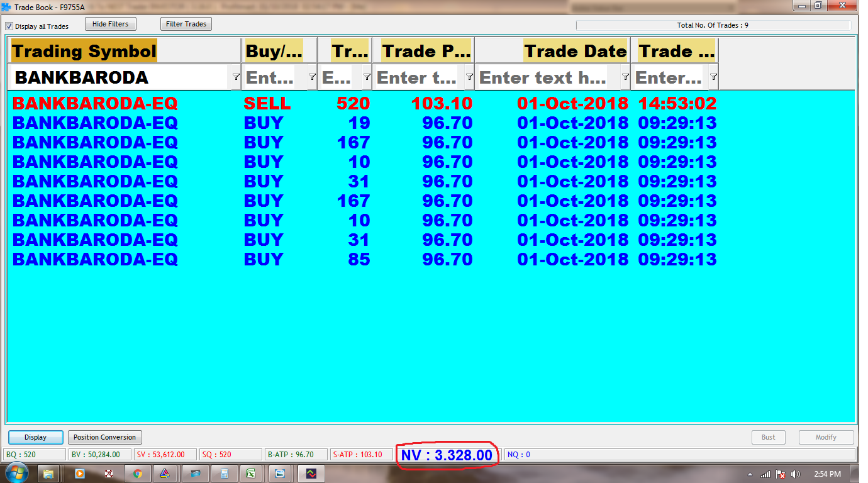Sort by Trade Date column header

[553, 51]
